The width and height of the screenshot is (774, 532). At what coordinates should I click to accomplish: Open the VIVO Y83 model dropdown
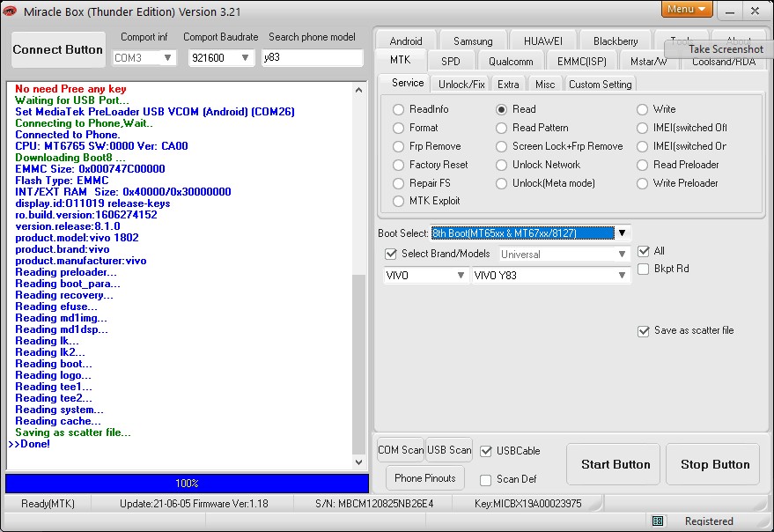pyautogui.click(x=551, y=275)
